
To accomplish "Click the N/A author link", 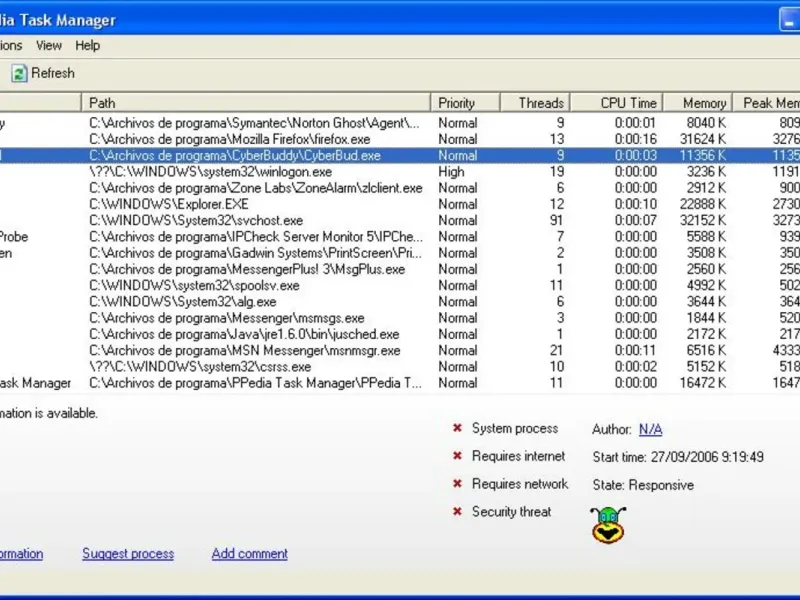I will tap(651, 430).
